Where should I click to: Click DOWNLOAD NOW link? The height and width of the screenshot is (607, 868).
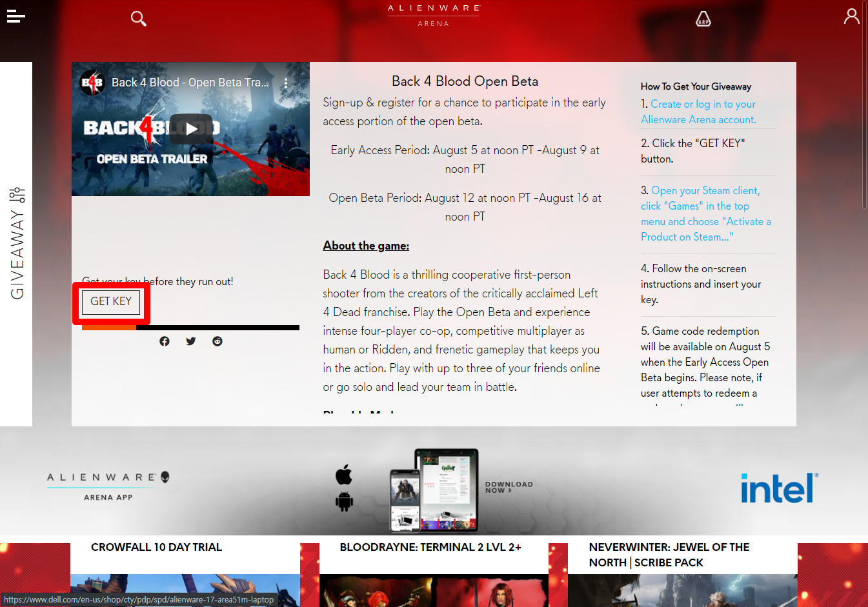509,487
